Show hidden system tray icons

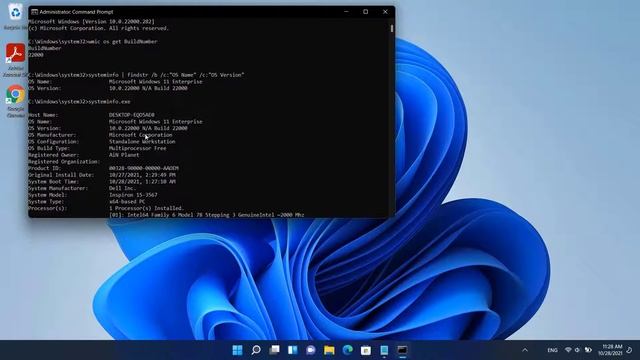click(x=525, y=350)
